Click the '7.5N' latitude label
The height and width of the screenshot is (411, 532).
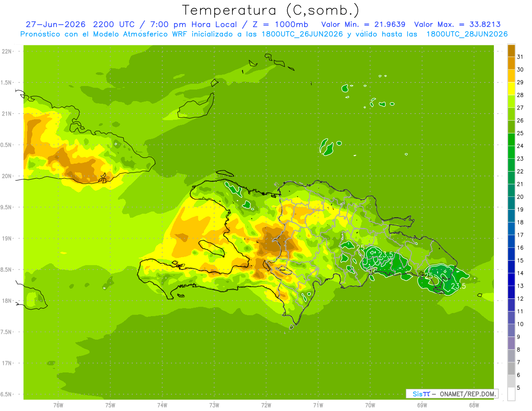point(7,332)
